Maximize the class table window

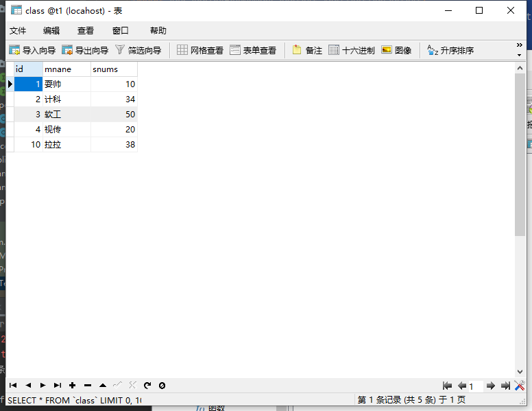[479, 10]
